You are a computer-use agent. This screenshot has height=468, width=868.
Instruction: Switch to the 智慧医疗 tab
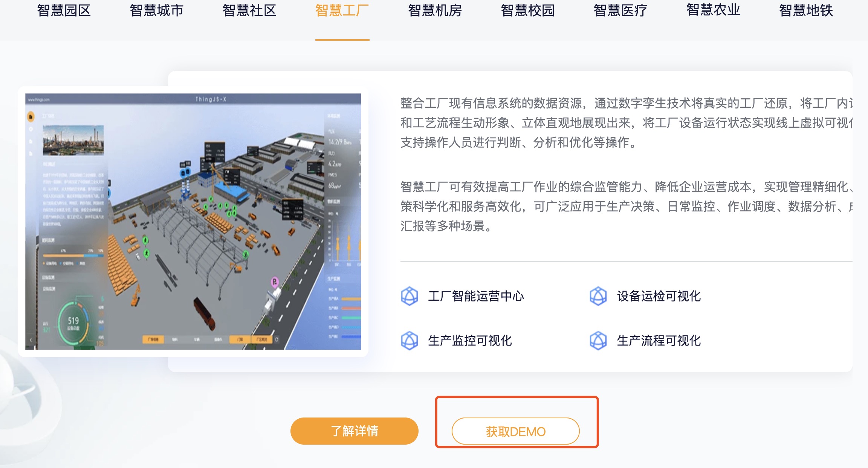(x=620, y=11)
